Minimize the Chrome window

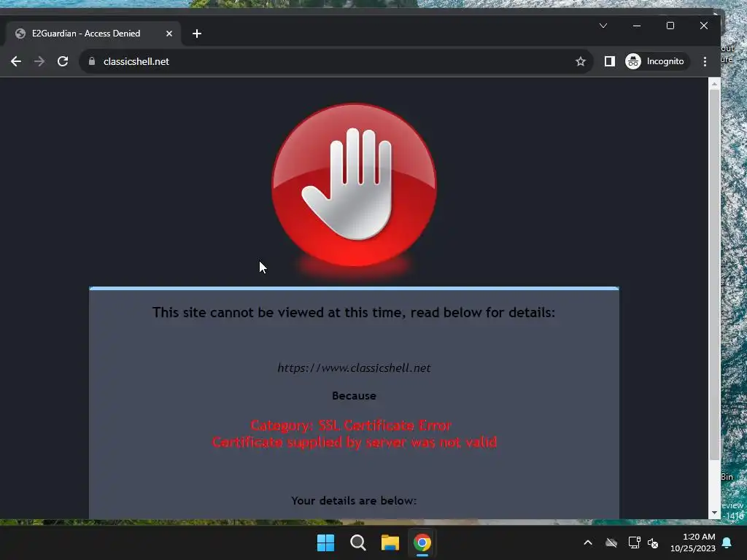[637, 26]
